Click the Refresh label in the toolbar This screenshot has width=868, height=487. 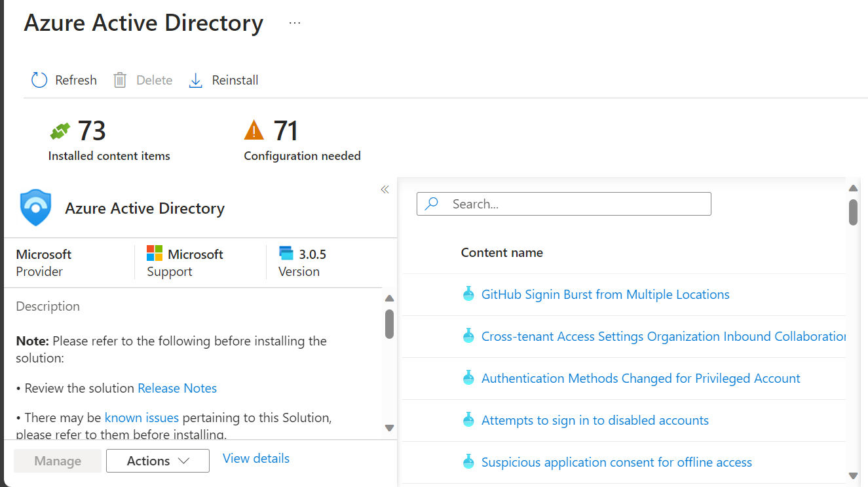click(x=76, y=80)
